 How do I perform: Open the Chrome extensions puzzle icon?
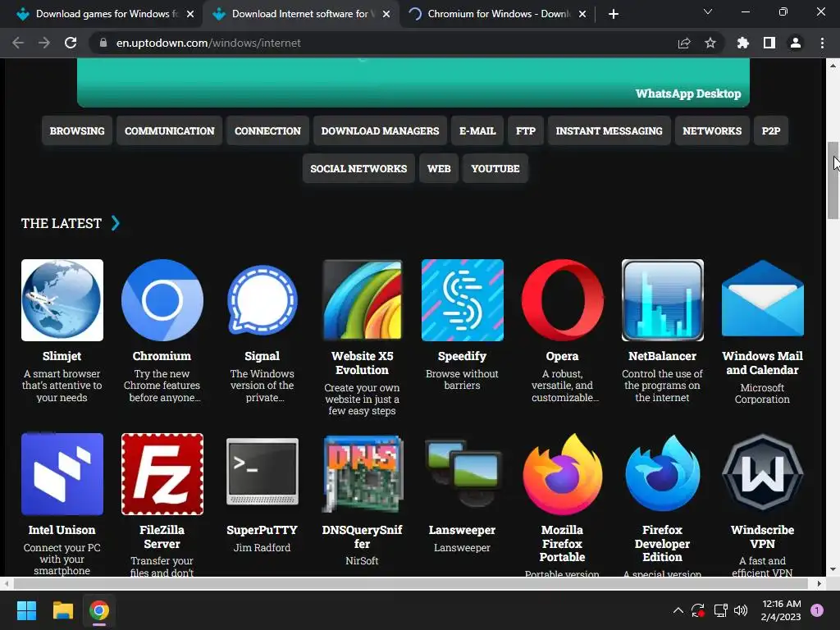click(742, 43)
